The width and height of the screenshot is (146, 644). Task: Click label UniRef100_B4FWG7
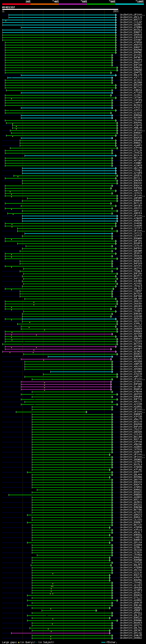tap(131, 58)
